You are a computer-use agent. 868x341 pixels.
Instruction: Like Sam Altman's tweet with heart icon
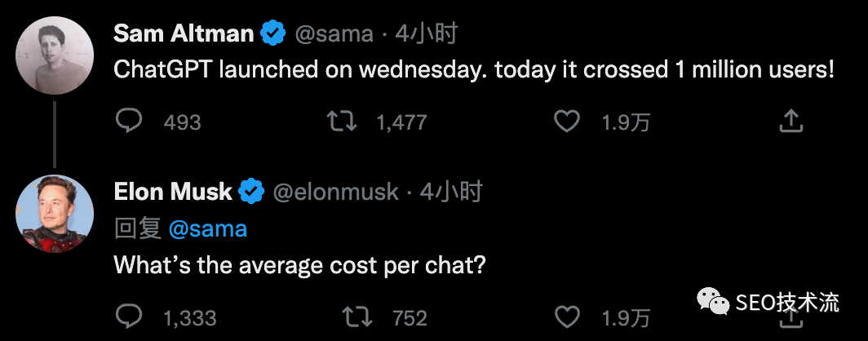click(566, 122)
